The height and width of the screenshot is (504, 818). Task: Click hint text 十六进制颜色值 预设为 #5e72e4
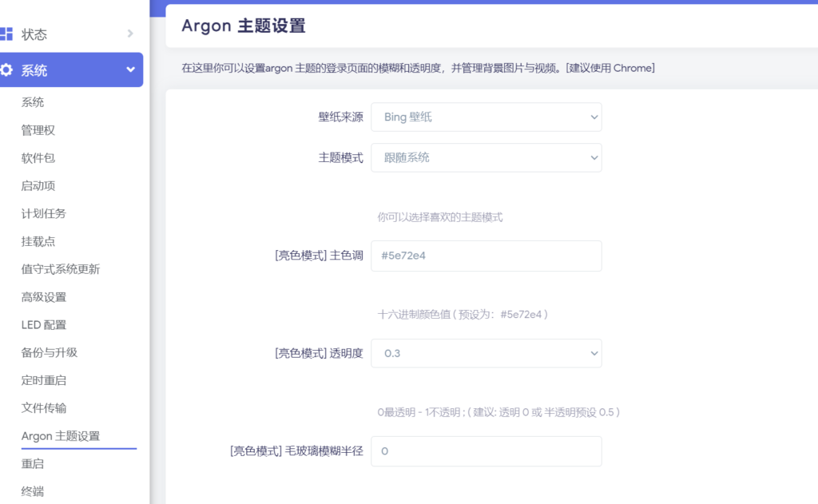[463, 315]
